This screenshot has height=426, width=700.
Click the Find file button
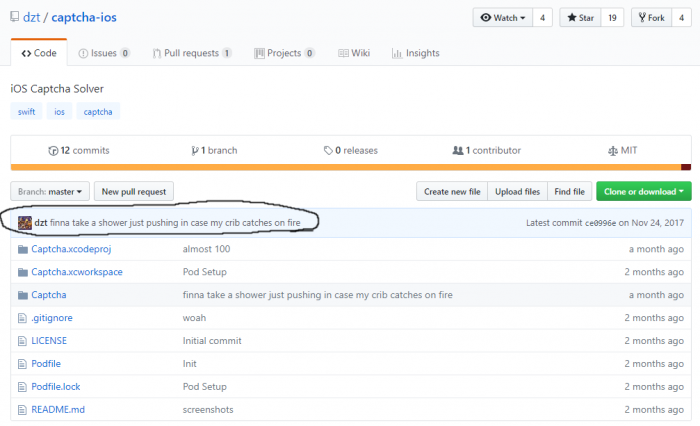tap(570, 192)
